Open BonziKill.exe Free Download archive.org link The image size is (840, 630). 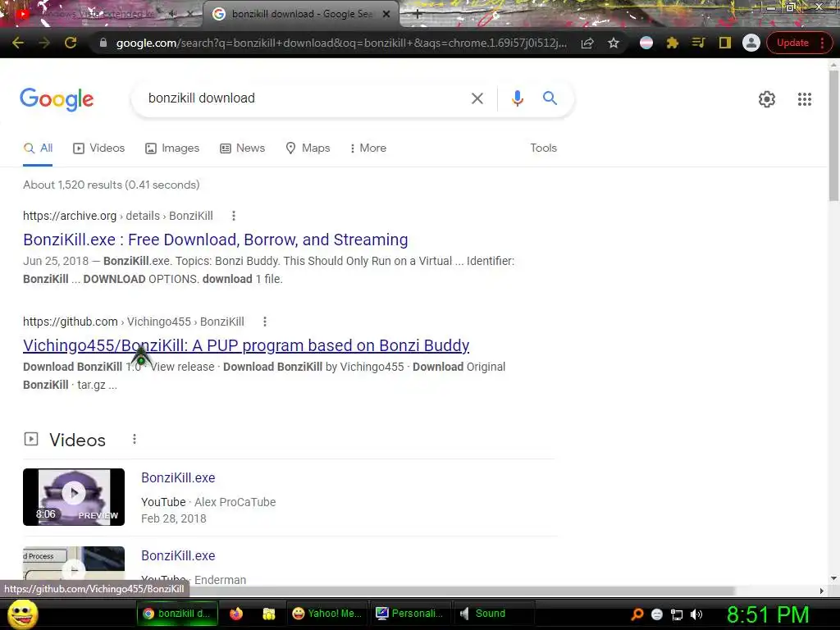pos(216,240)
